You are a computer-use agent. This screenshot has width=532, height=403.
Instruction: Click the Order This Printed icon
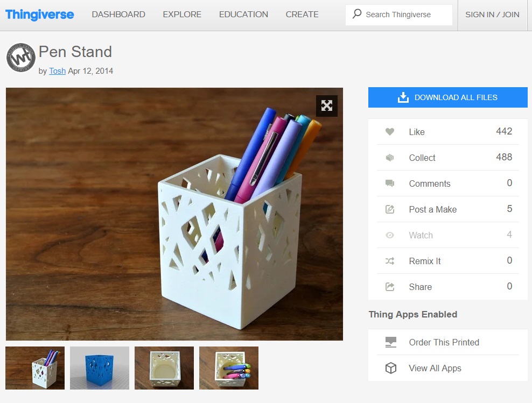point(391,342)
